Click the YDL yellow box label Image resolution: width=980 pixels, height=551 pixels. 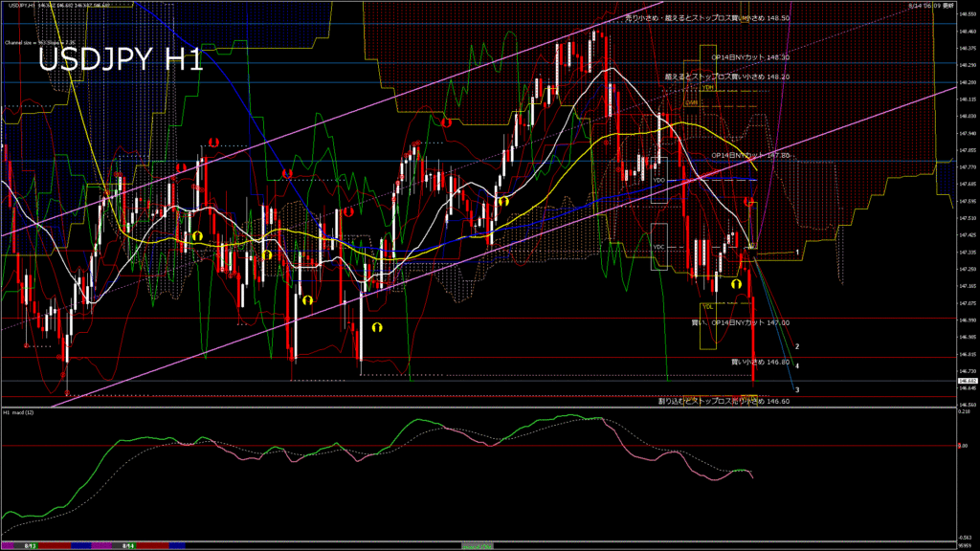pos(706,306)
